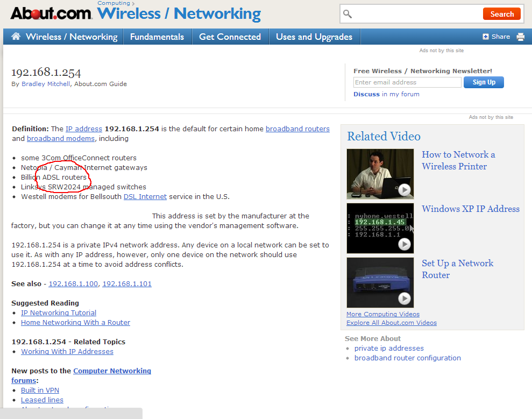Open How to Network a Wireless Printer title
The width and height of the screenshot is (532, 419).
pos(458,160)
